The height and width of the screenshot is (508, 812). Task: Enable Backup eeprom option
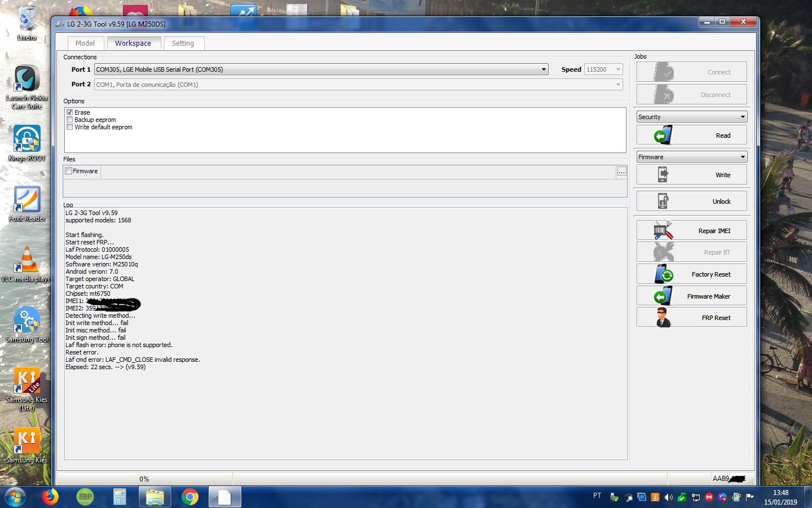[69, 120]
